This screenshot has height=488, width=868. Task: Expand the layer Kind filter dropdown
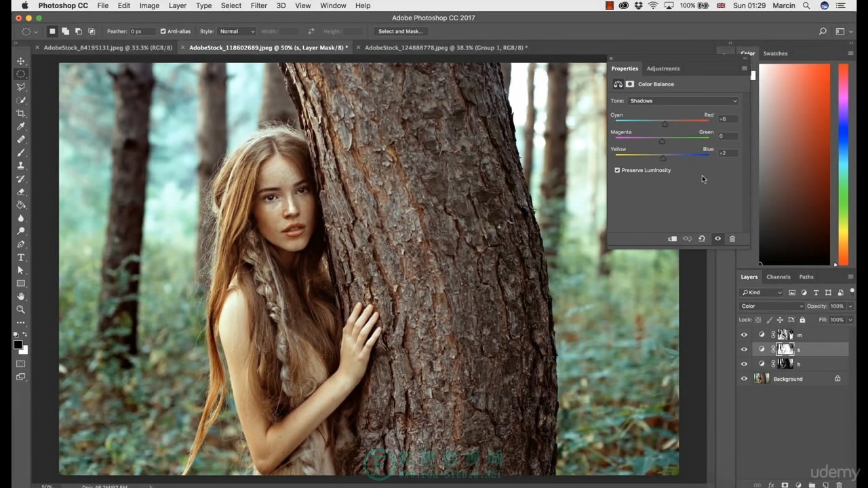click(x=761, y=293)
